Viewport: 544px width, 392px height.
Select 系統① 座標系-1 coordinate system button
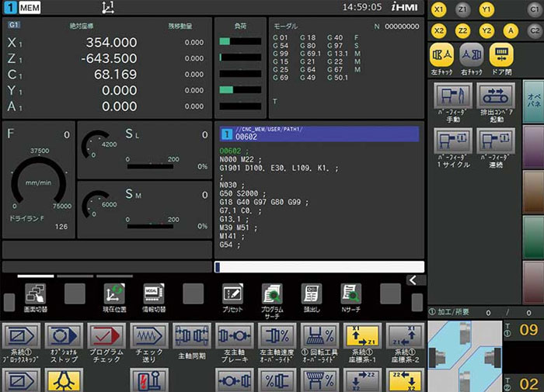363,336
